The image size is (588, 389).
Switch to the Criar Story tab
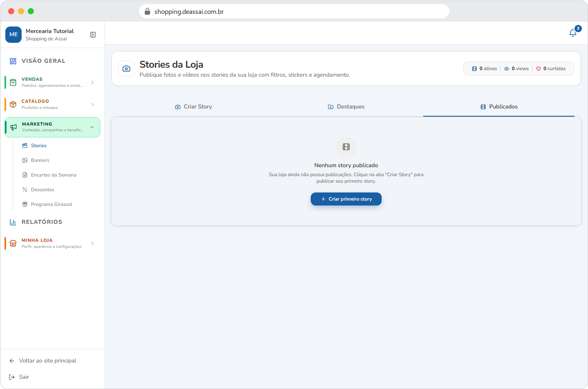pos(193,107)
